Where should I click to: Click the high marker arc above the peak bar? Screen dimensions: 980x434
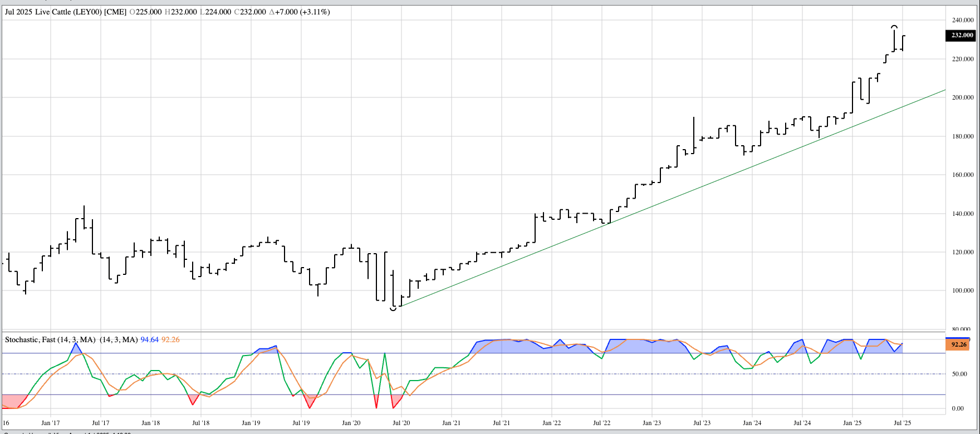894,26
